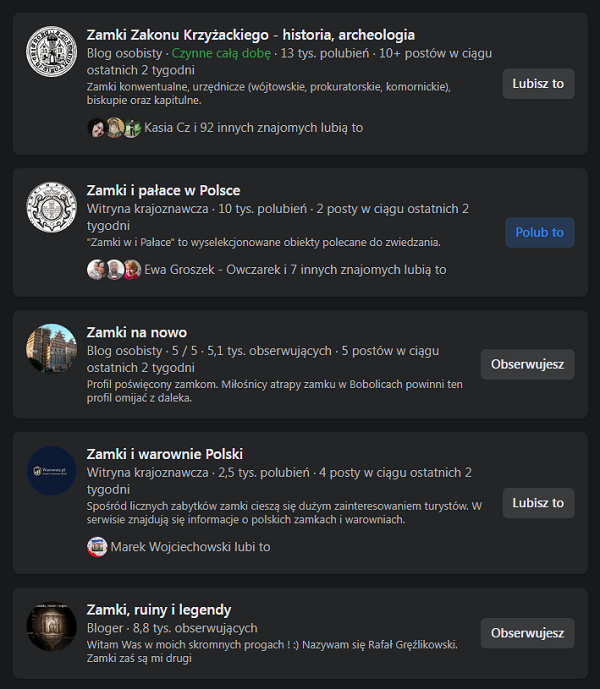Click first friend avatar beside Kasia Cz

click(x=97, y=128)
